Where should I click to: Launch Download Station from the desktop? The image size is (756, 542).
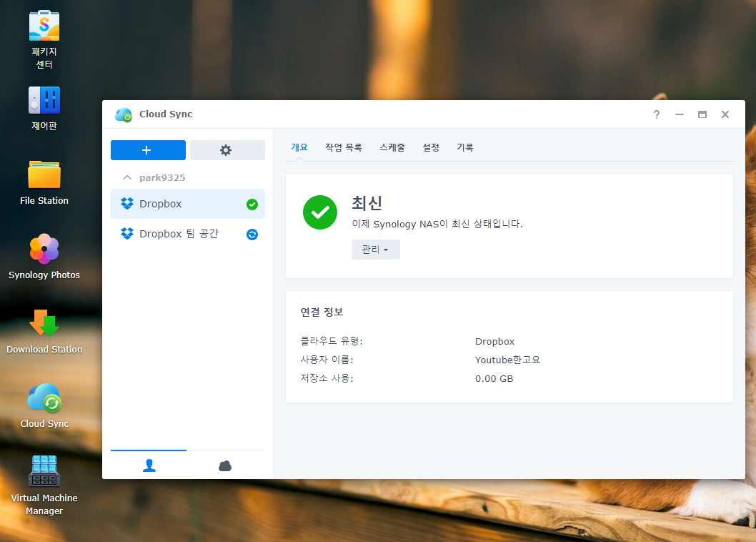(x=44, y=324)
